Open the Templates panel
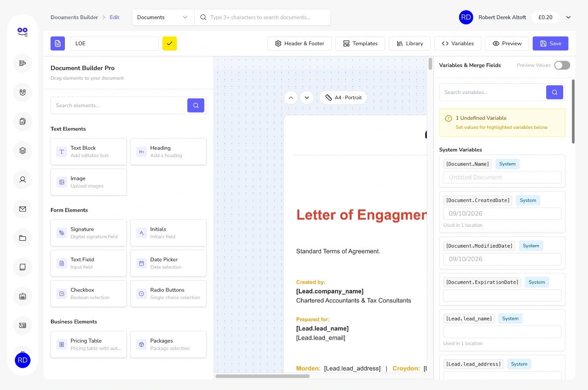This screenshot has width=588, height=390. coord(360,44)
